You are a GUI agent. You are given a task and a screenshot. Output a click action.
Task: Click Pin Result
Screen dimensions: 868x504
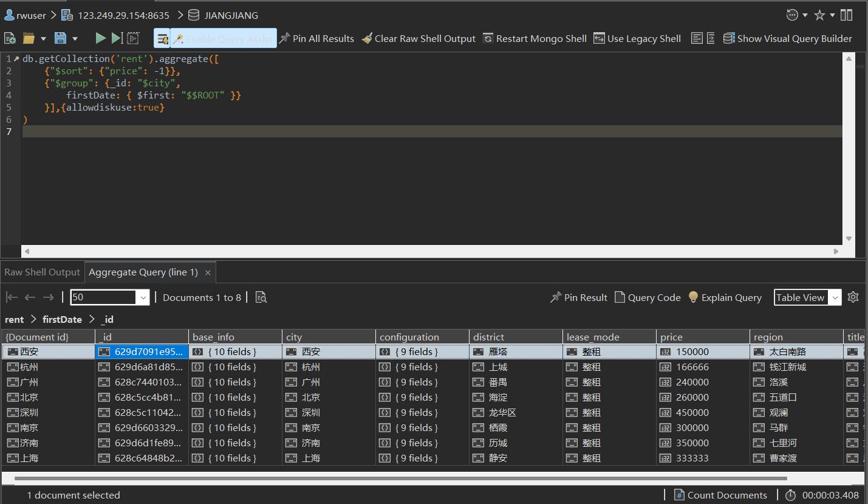tap(578, 297)
